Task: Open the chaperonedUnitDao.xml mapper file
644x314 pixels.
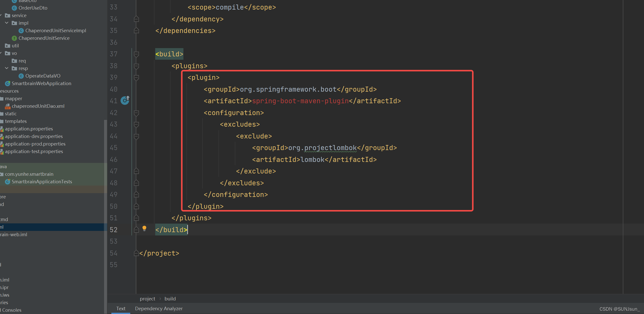Action: coord(38,106)
